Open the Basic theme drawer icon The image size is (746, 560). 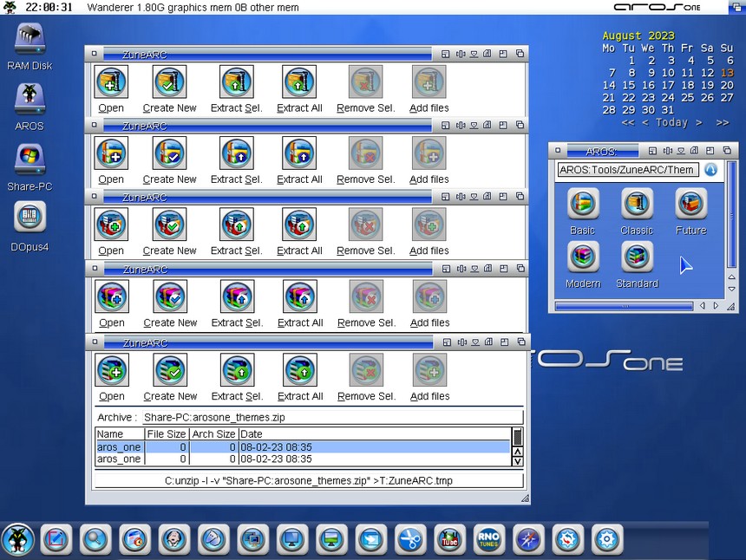[x=582, y=204]
